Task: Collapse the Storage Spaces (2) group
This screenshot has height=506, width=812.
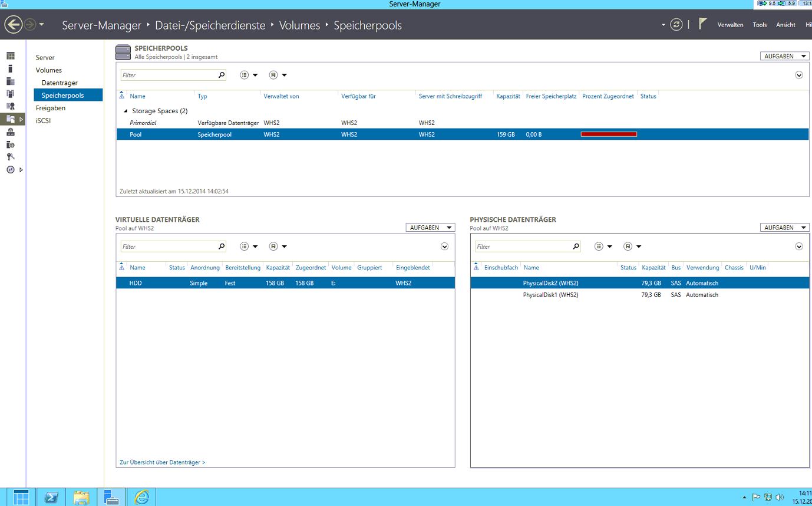Action: 125,111
